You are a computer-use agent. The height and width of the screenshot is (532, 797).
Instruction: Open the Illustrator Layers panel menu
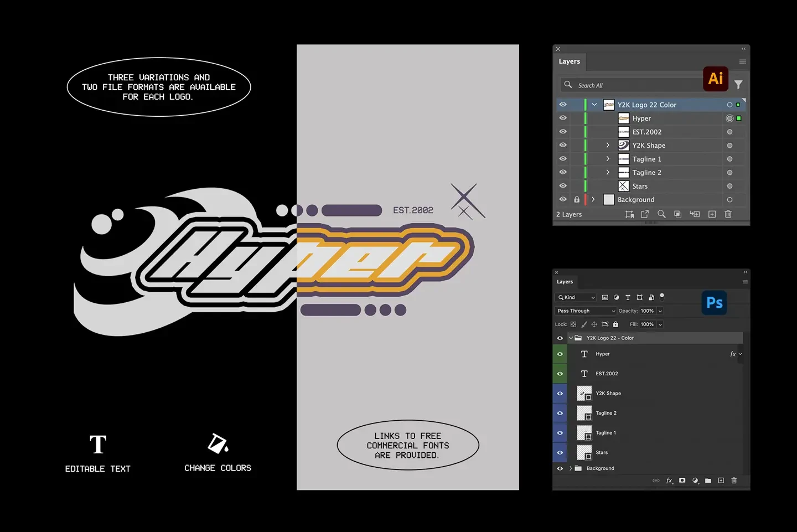click(x=742, y=61)
